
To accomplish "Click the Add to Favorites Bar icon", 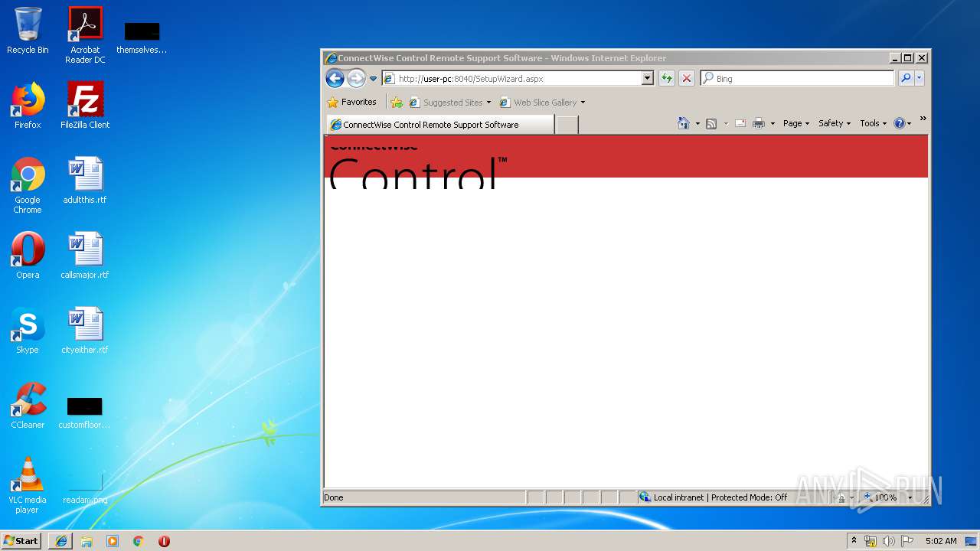I will point(397,102).
